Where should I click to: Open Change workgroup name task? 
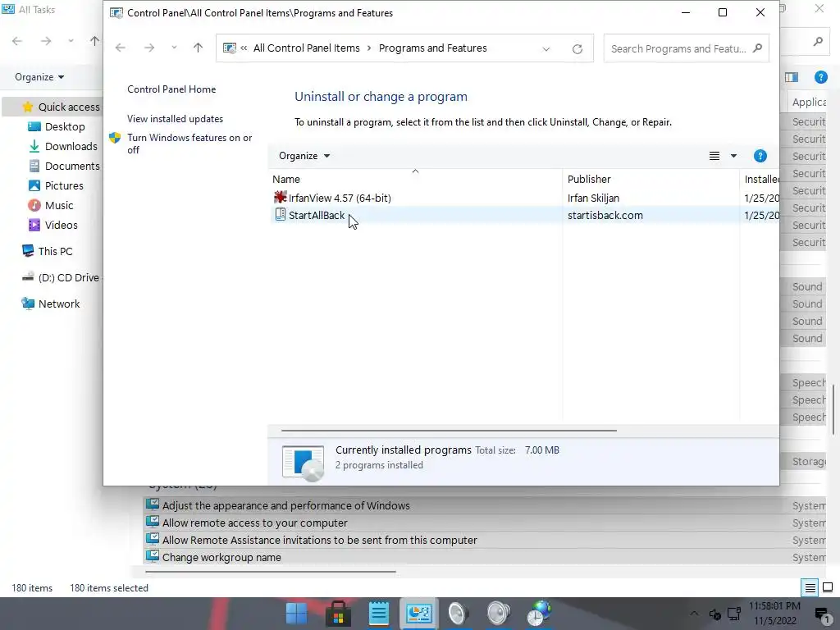click(221, 557)
